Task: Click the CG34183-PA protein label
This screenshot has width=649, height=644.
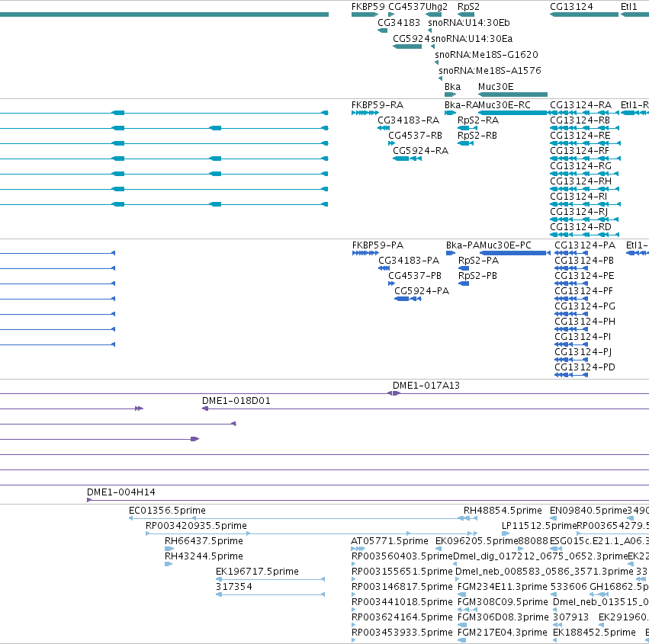Action: pyautogui.click(x=409, y=261)
